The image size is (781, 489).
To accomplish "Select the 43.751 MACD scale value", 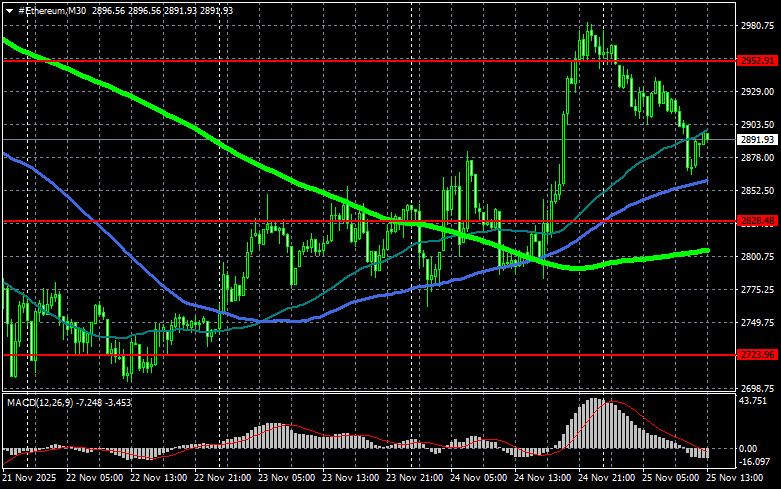I will tap(754, 401).
